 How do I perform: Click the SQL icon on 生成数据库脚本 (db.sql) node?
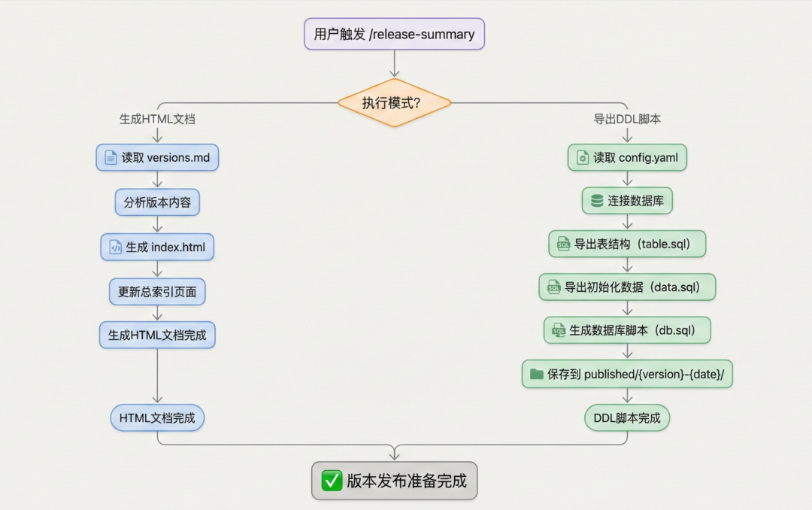point(557,329)
